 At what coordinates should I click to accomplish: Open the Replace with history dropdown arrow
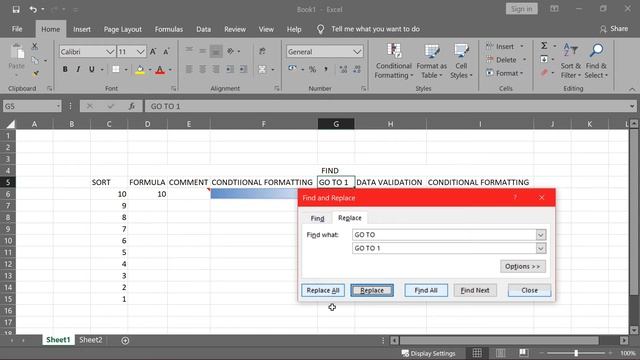540,248
